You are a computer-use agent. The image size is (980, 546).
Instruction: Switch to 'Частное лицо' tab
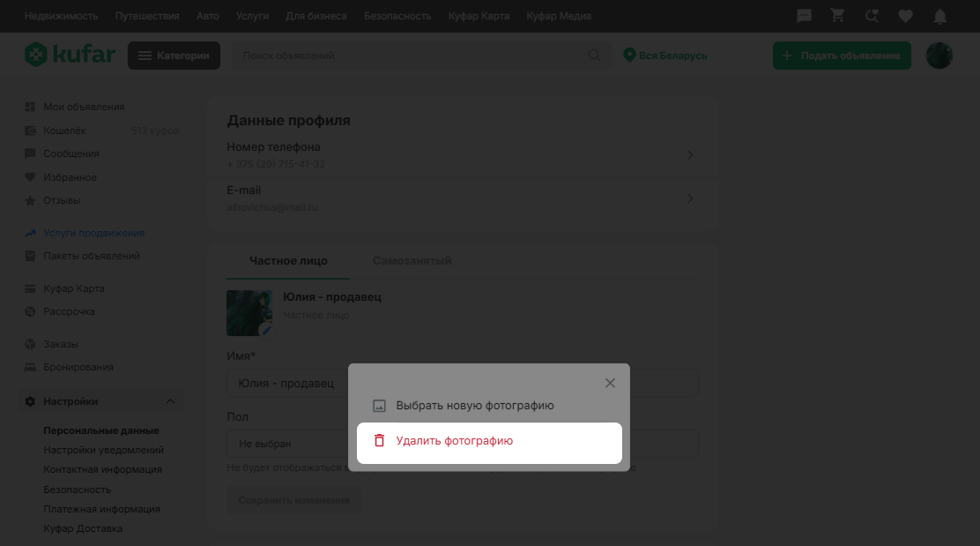click(288, 261)
